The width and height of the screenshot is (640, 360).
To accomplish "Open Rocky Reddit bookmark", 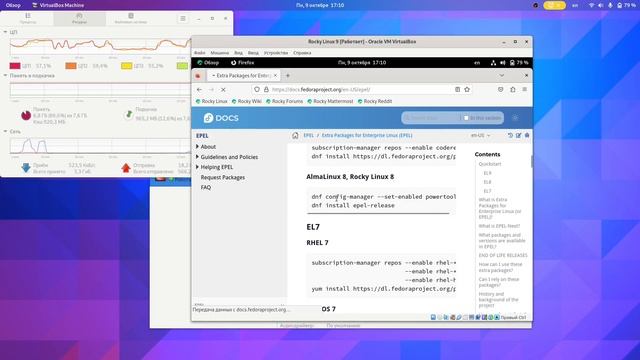I will [375, 101].
